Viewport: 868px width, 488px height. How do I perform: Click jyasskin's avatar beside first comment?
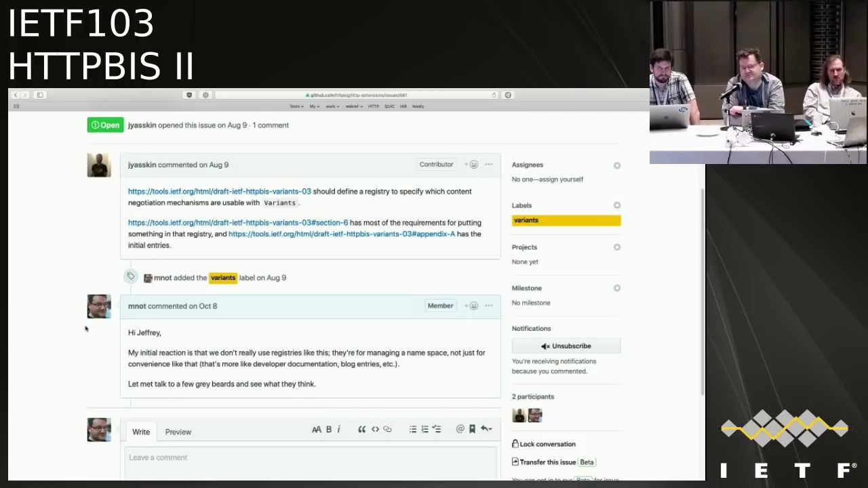pyautogui.click(x=99, y=165)
